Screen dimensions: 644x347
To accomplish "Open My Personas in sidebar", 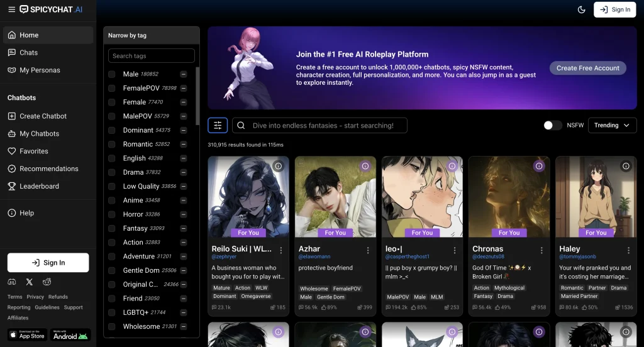I will point(48,70).
